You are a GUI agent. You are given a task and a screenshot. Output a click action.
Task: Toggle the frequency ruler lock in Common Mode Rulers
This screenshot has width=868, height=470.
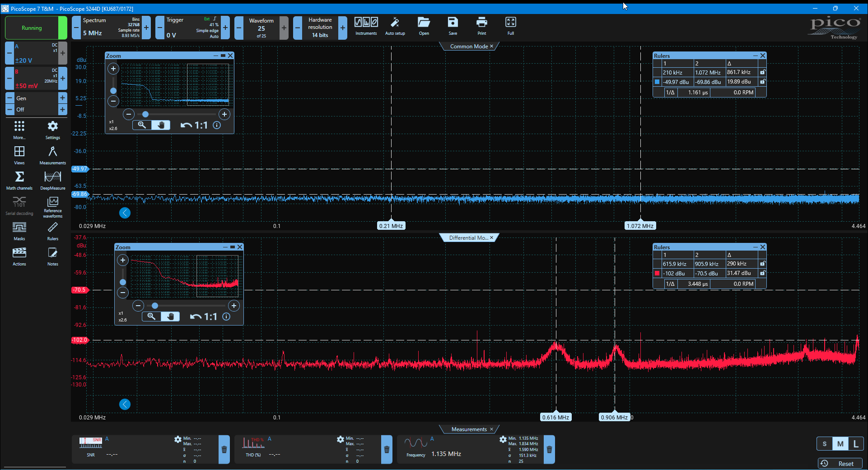(763, 72)
